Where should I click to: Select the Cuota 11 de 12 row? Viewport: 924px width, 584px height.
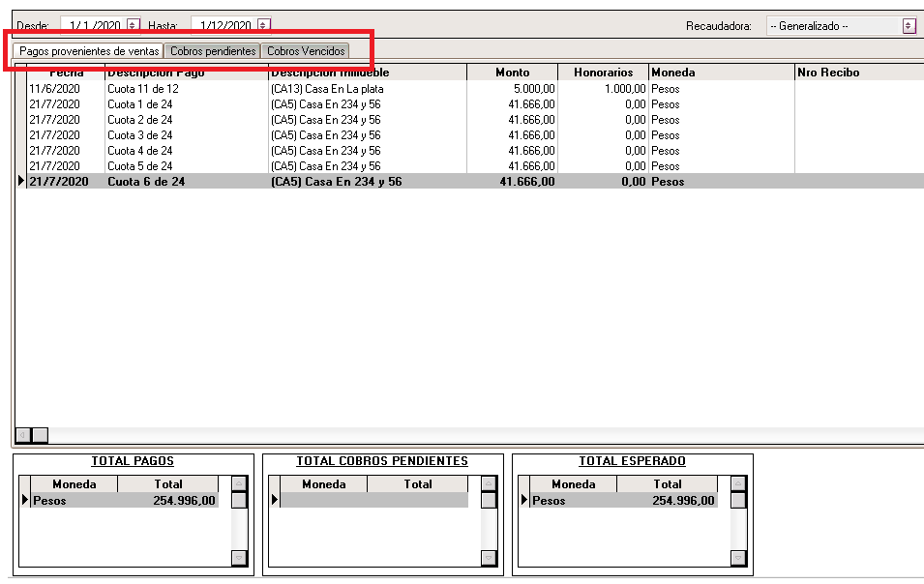[143, 89]
